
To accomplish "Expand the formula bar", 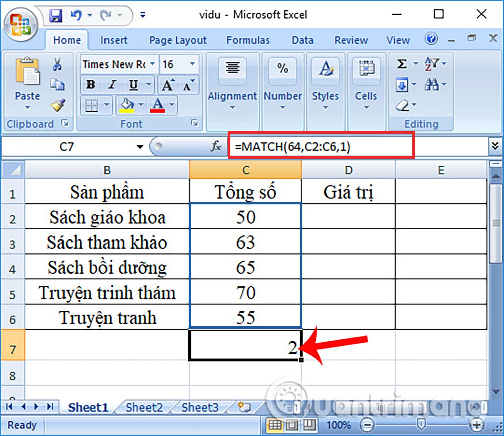I will pyautogui.click(x=495, y=146).
